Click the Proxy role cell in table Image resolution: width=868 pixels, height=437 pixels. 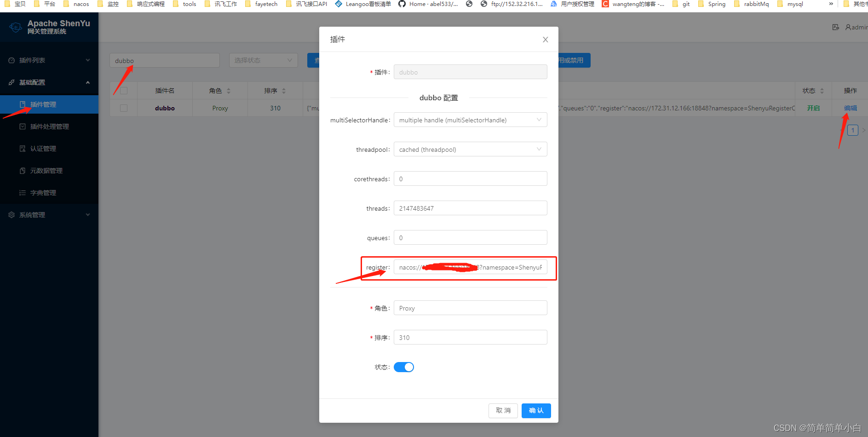[x=220, y=108]
